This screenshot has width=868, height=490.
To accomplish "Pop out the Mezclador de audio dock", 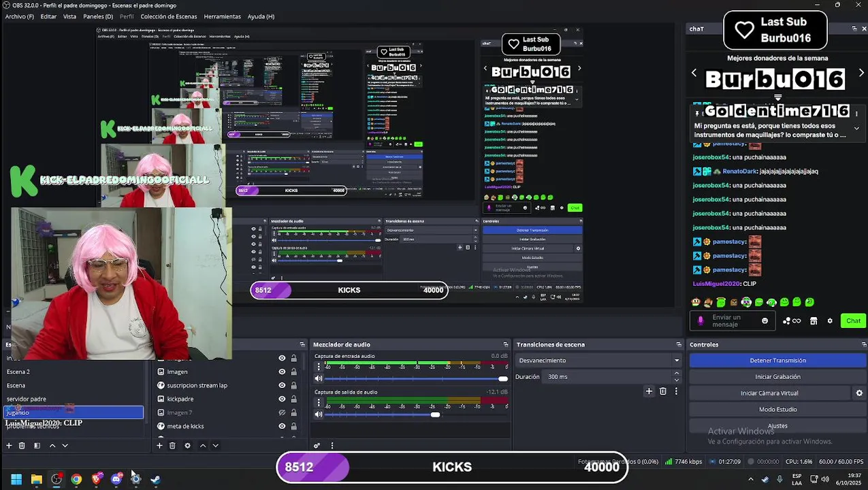I will (506, 344).
